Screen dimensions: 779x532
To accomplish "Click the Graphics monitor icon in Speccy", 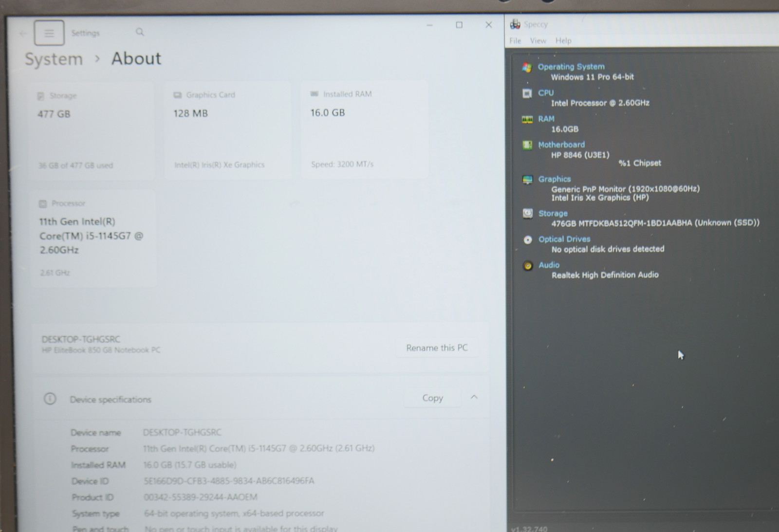I will coord(527,180).
